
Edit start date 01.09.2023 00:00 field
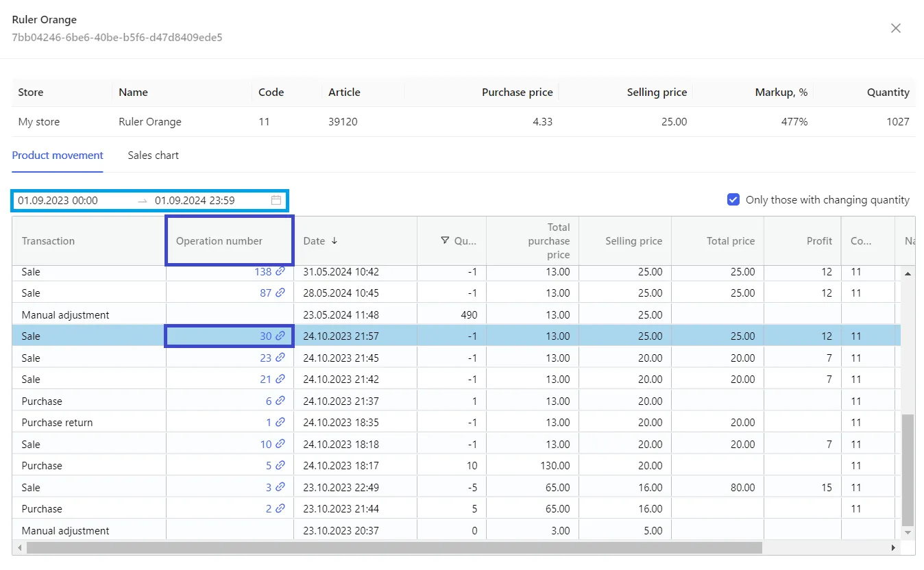pyautogui.click(x=58, y=201)
